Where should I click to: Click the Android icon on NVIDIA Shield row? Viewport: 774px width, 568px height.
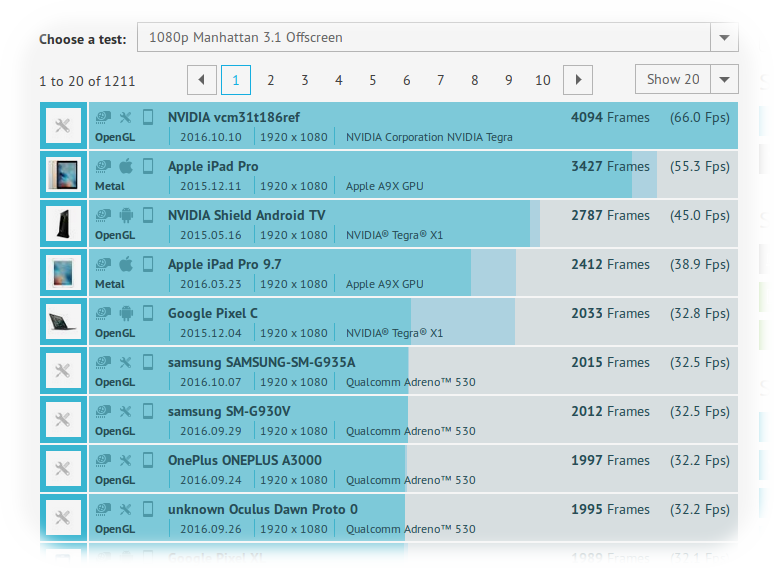[126, 215]
